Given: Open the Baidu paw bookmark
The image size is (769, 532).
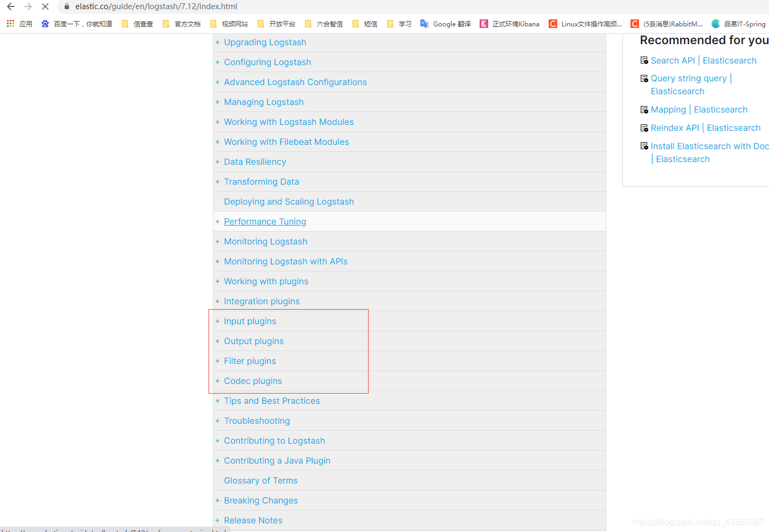Looking at the screenshot, I should tap(45, 24).
